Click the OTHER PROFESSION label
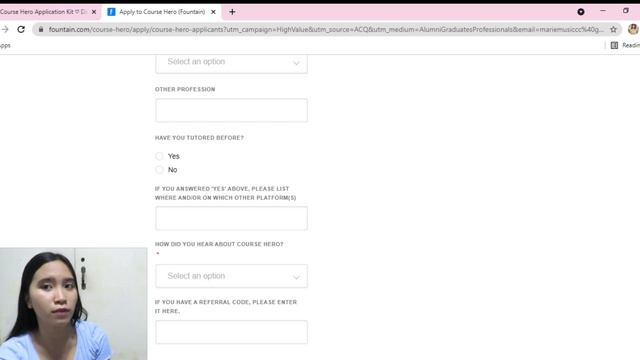Image resolution: width=640 pixels, height=360 pixels. (185, 89)
